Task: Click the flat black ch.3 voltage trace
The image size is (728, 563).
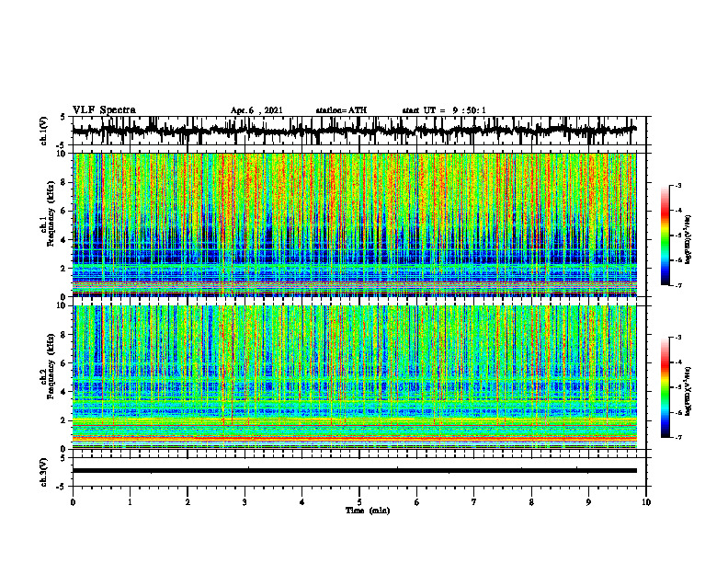Action: pyautogui.click(x=354, y=471)
